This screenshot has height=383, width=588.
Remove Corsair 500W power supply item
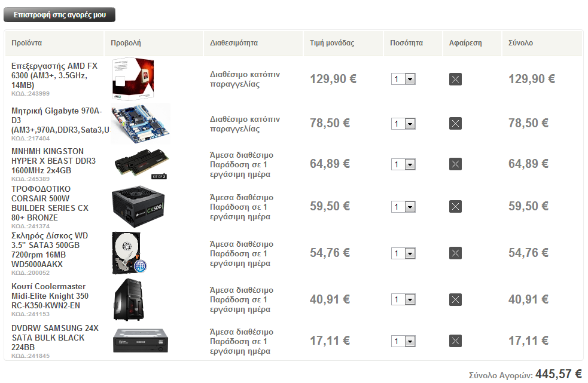[x=455, y=207]
